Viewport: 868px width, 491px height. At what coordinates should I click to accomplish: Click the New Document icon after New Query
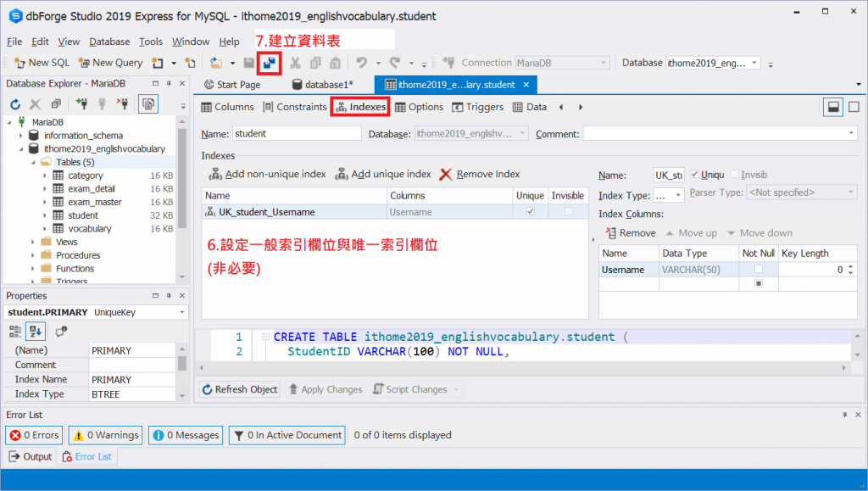tap(158, 63)
